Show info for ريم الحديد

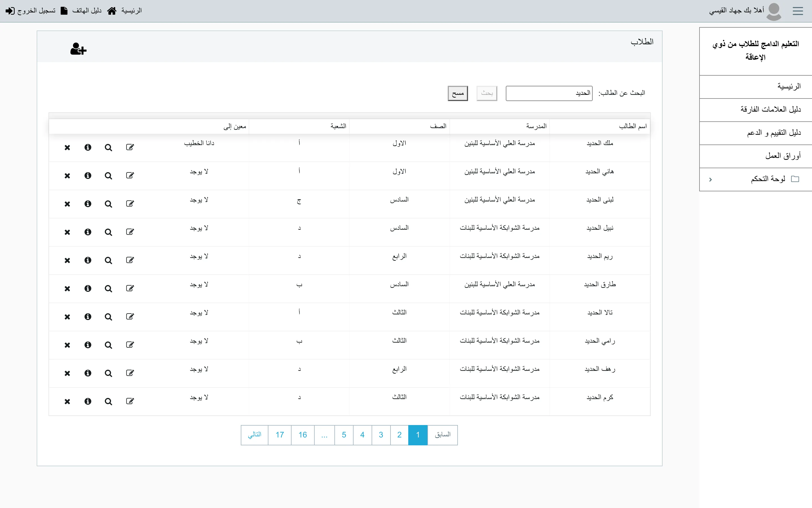pyautogui.click(x=88, y=260)
